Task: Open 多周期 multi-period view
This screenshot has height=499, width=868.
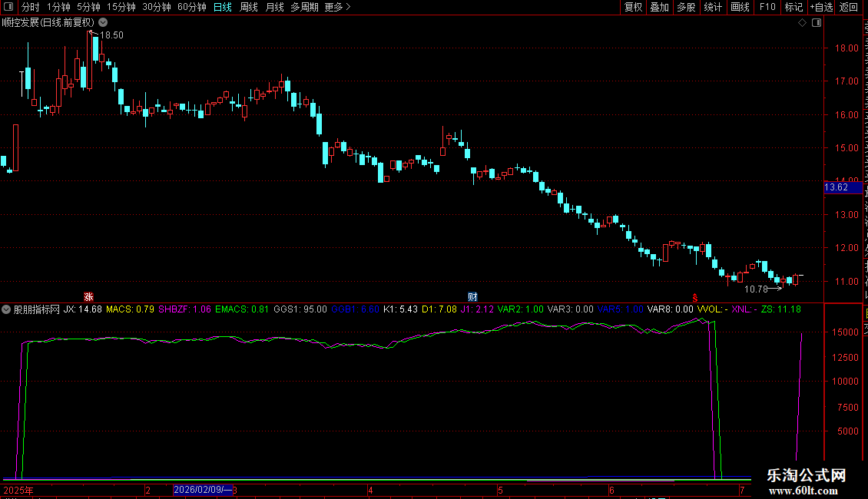Action: click(304, 7)
